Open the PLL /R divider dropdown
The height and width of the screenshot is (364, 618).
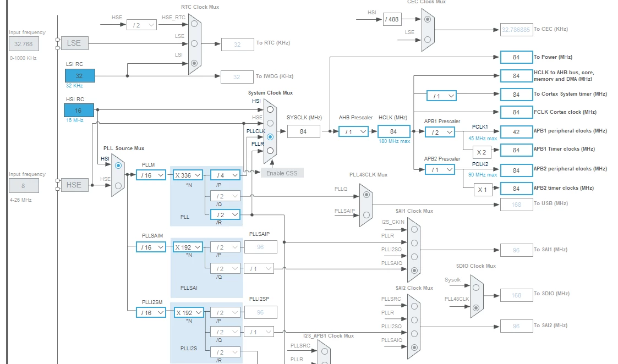click(x=226, y=214)
